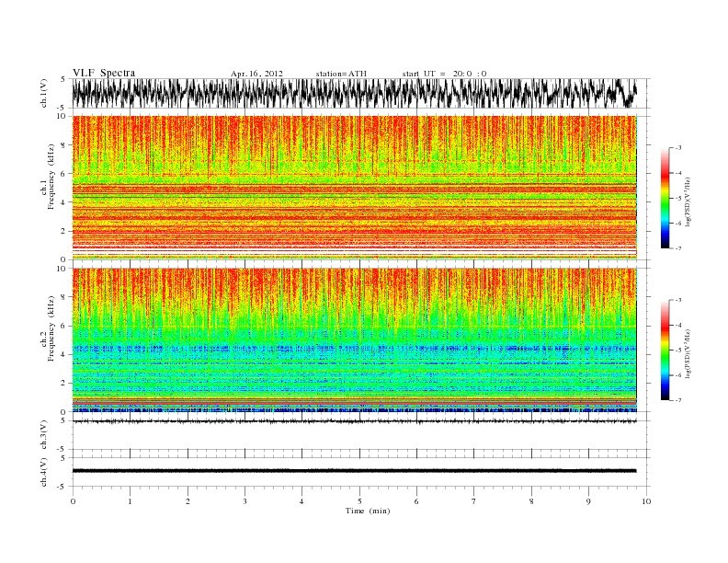Click the ch.2 spectrogram '2' kHz tick label
728x563 pixels.
click(x=64, y=384)
